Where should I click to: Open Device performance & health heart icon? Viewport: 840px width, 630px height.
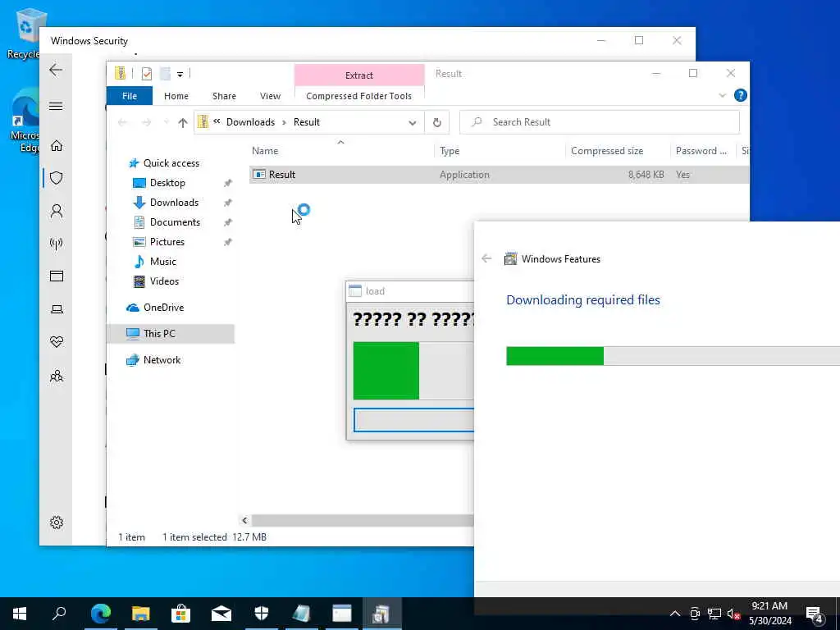pos(57,342)
